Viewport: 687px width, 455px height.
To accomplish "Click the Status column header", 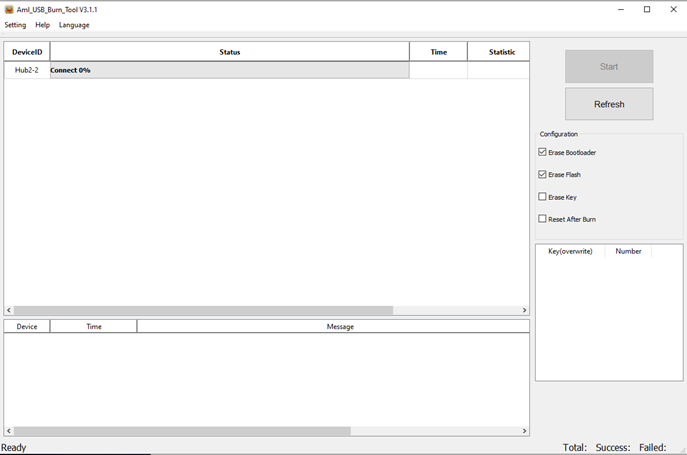I will (229, 52).
